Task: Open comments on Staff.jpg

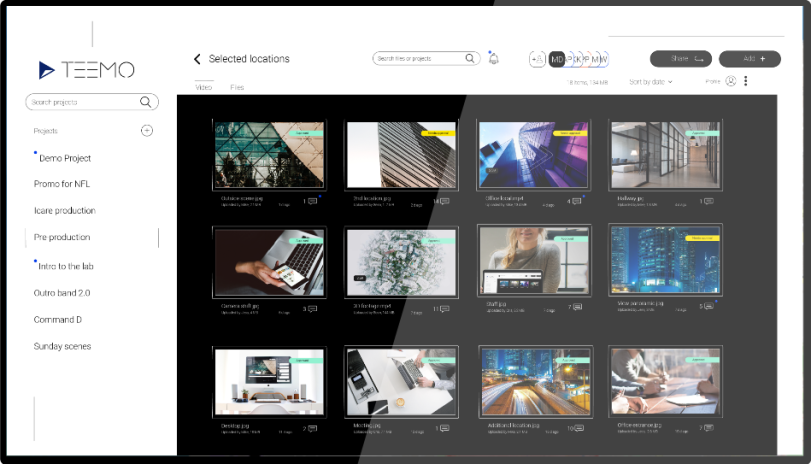Action: pyautogui.click(x=578, y=308)
